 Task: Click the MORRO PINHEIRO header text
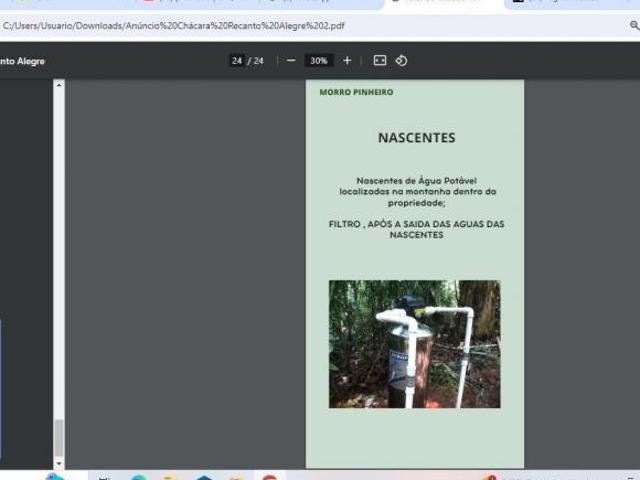(356, 92)
